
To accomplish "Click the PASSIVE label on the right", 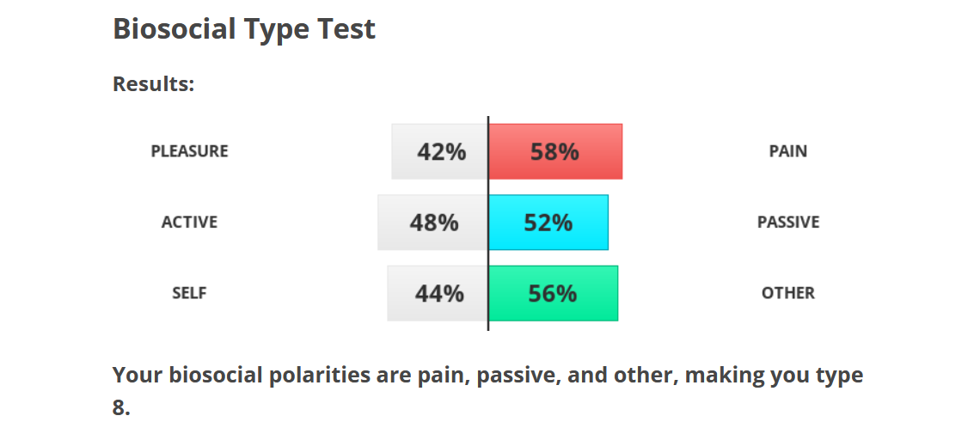I will point(787,223).
